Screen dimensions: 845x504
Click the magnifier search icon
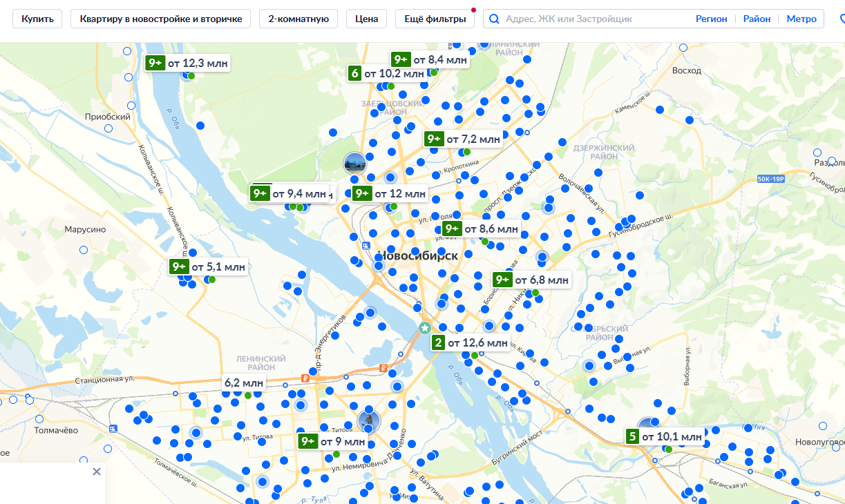pos(494,19)
